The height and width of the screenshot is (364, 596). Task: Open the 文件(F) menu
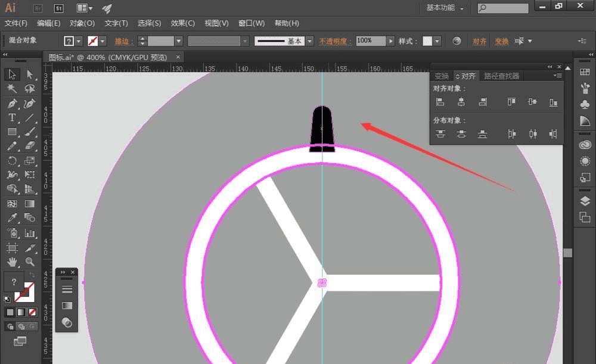[x=16, y=23]
